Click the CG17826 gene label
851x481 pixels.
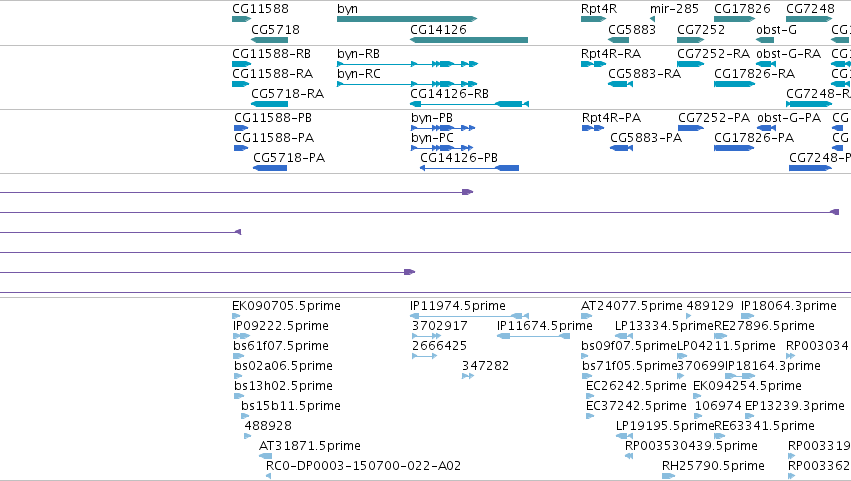pos(742,9)
